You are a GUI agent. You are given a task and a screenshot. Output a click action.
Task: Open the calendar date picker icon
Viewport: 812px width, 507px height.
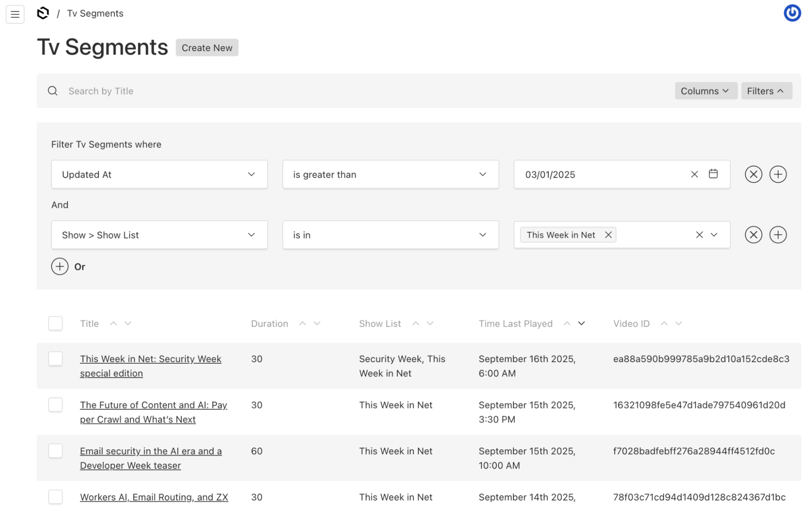(x=713, y=174)
